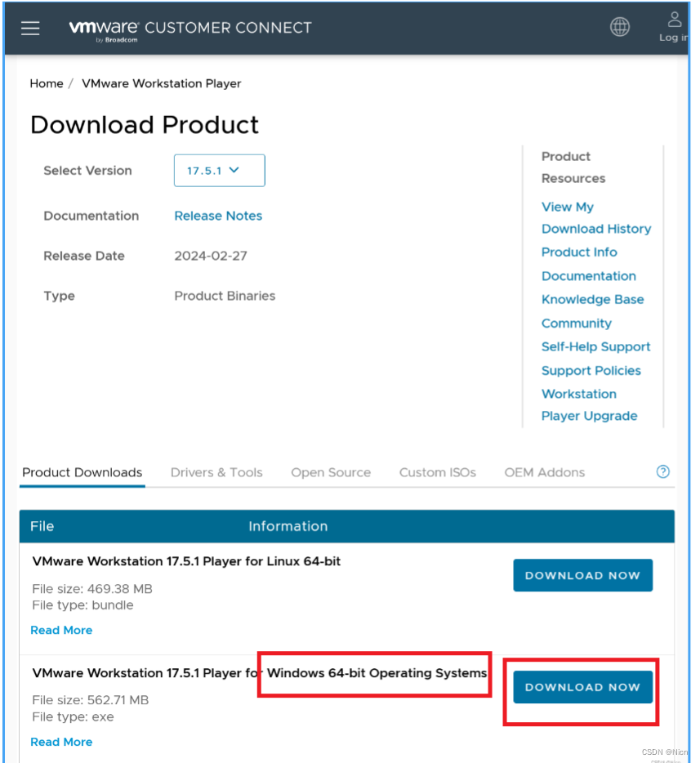Open the Download History link
This screenshot has width=700, height=763.
pyautogui.click(x=596, y=229)
